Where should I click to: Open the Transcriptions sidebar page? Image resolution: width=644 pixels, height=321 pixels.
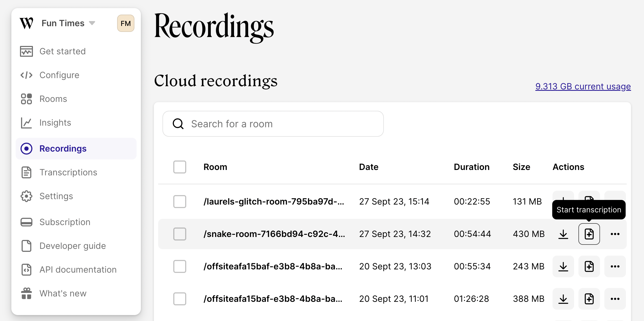[x=68, y=172]
